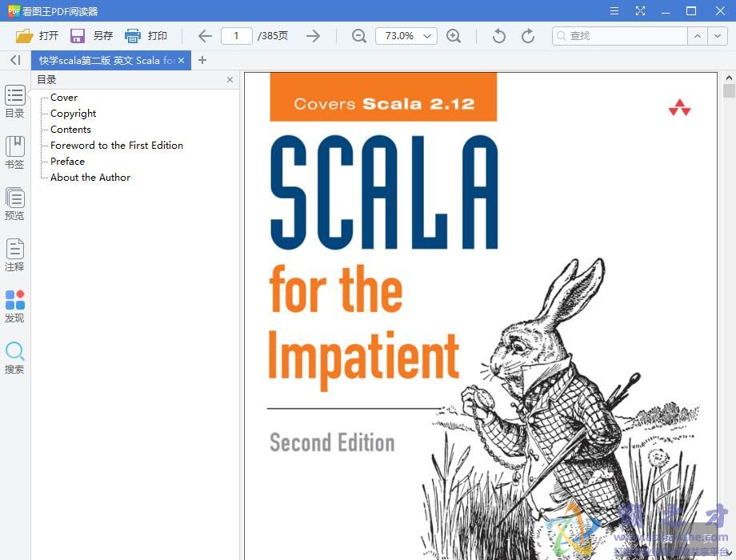Open the 发现 discover sidebar panel
This screenshot has height=560, width=736.
point(15,306)
